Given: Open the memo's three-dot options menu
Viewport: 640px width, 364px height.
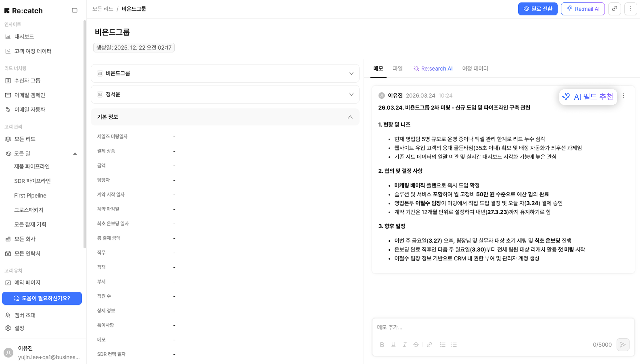Looking at the screenshot, I should coord(623,96).
